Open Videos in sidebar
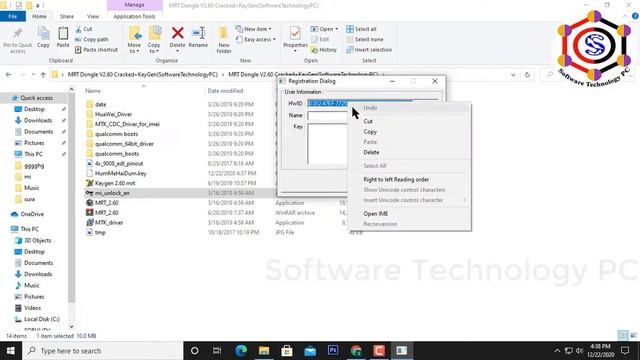This screenshot has height=360, width=640. tap(32, 308)
